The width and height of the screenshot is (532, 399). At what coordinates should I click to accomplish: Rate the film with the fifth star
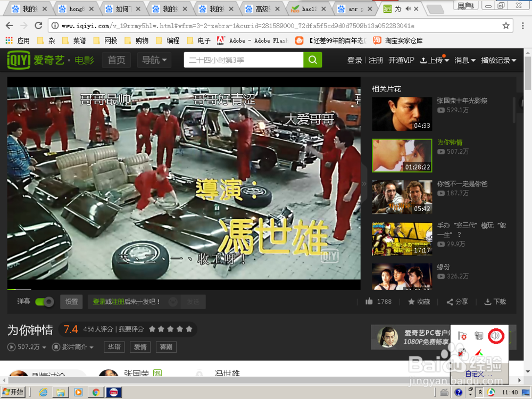click(x=189, y=329)
